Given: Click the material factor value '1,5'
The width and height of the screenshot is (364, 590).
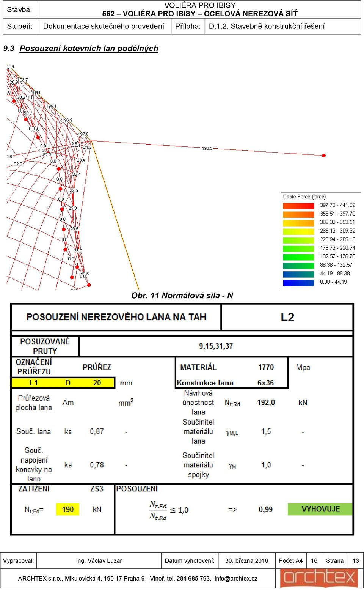Looking at the screenshot, I should pos(266,431).
